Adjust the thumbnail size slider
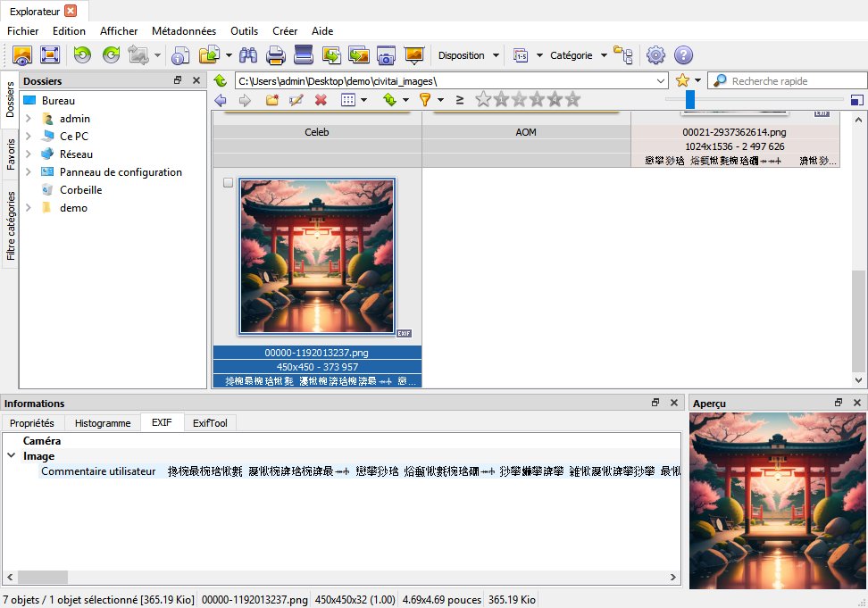 (x=689, y=100)
